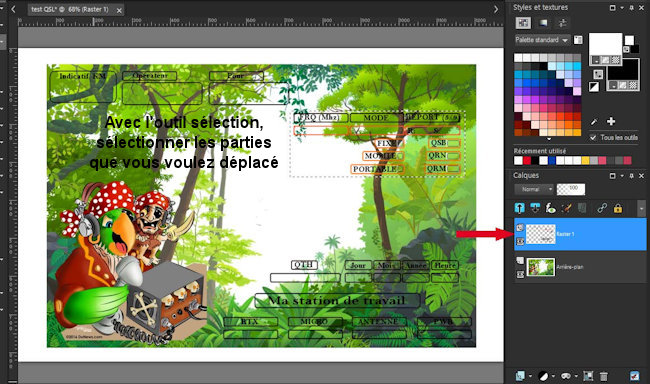Pin the Styles et textures panel
This screenshot has width=650, height=384.
point(631,8)
